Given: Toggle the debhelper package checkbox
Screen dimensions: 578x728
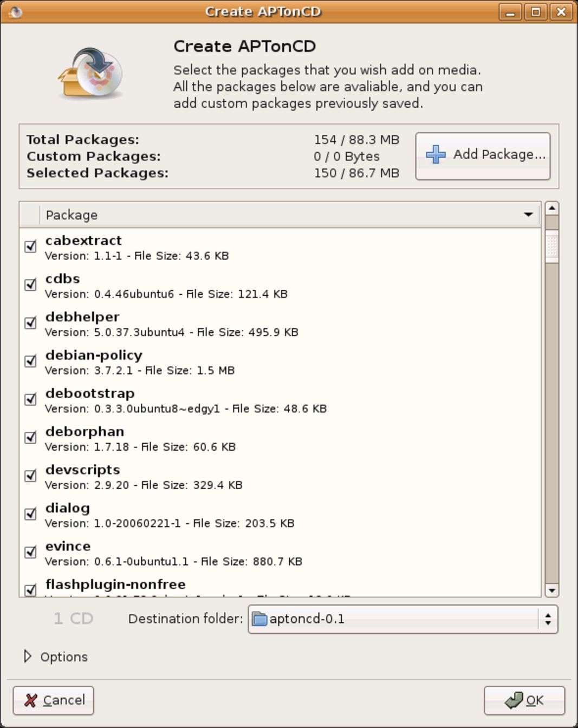Looking at the screenshot, I should click(30, 323).
